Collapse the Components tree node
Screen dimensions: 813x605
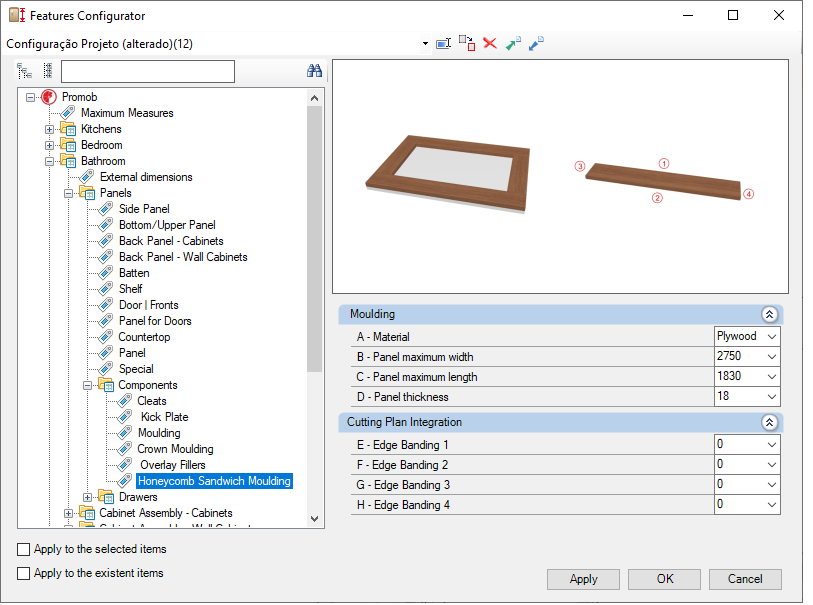coord(87,385)
